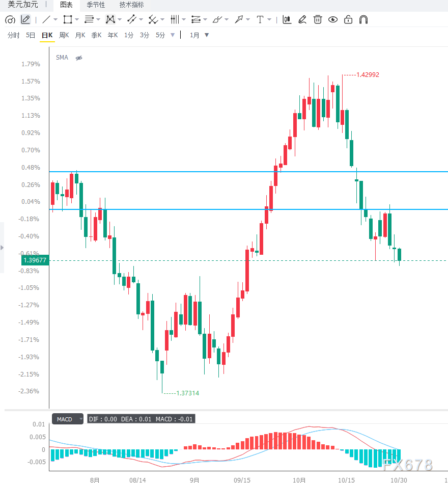
Task: Switch to the 图表 tab
Action: [x=66, y=5]
